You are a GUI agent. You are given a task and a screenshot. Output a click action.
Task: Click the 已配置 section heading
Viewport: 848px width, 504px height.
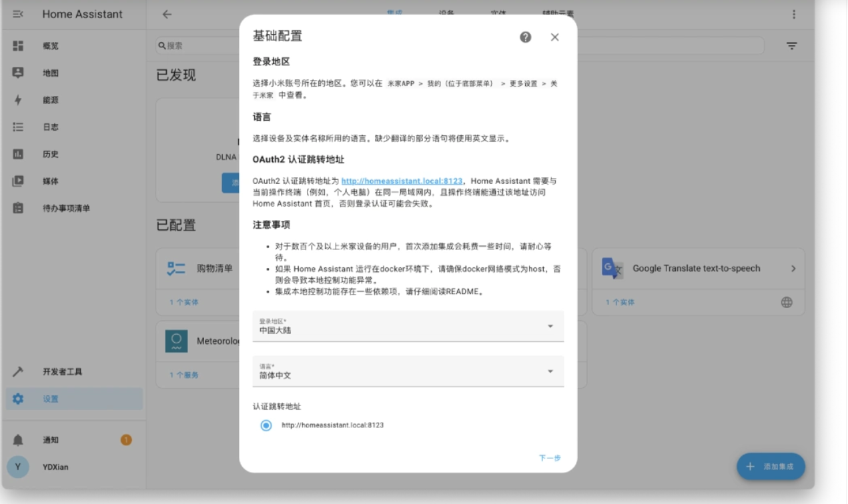[x=176, y=225]
